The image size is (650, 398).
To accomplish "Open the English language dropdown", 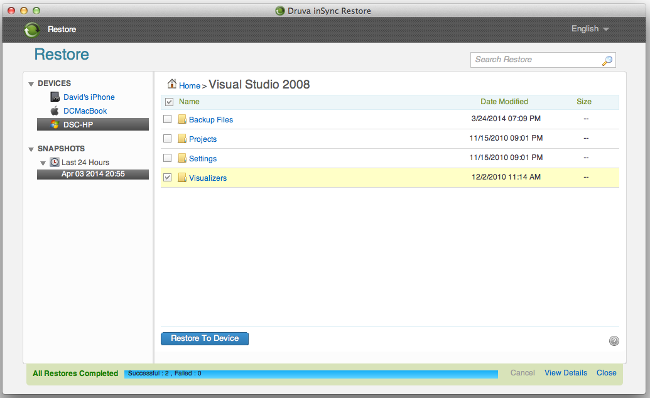I will click(x=589, y=29).
